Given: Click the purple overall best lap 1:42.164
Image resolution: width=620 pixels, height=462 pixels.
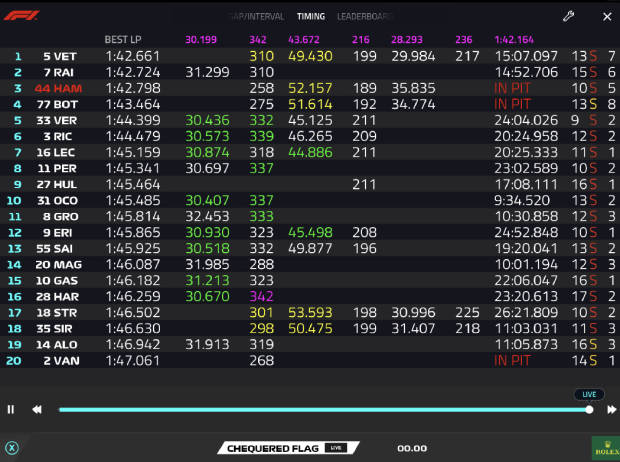Looking at the screenshot, I should 514,40.
